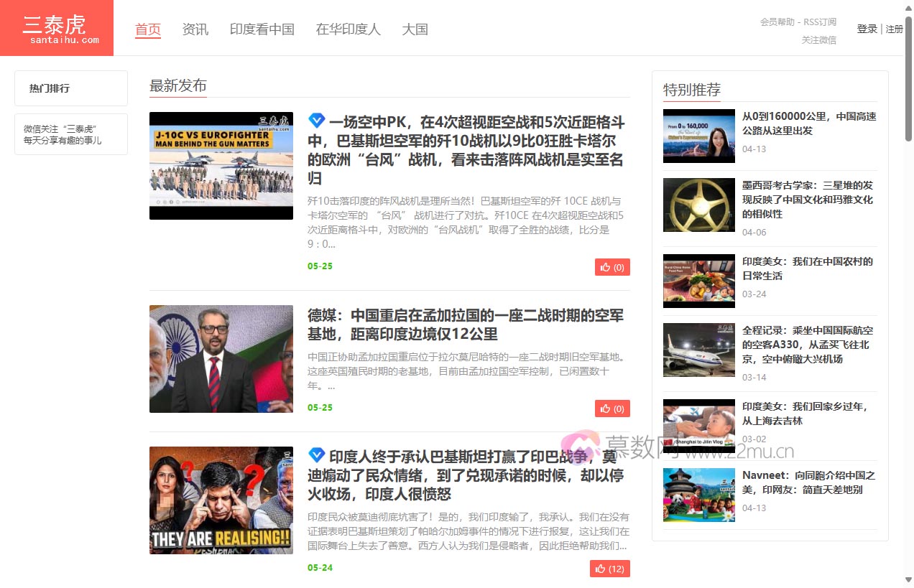
Task: Click the scroll down arrow on scrollbar
Action: (x=908, y=579)
